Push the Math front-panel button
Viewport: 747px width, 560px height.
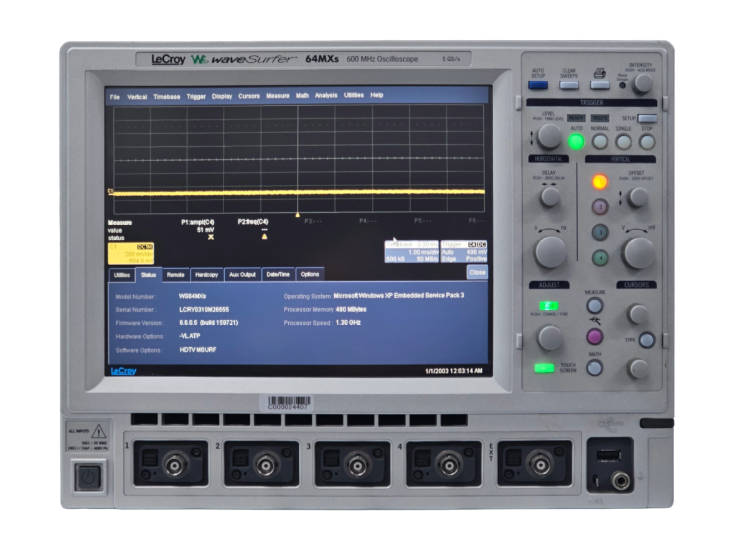pos(594,368)
